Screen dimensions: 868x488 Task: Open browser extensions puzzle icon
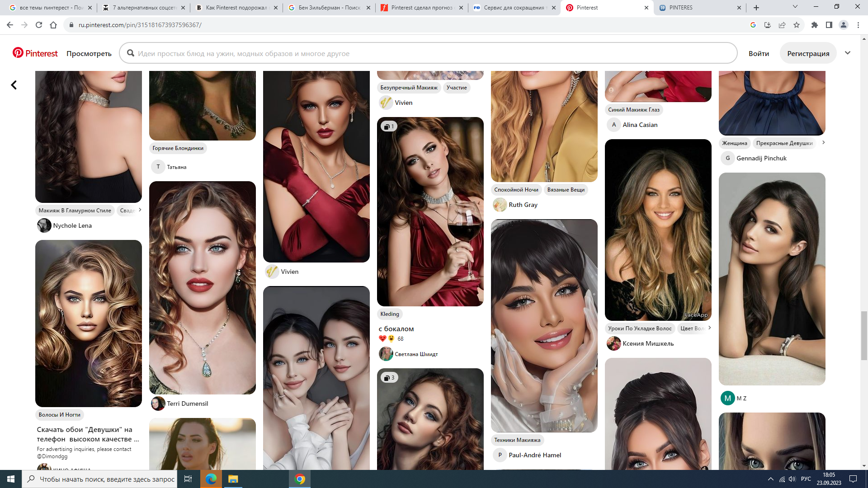pyautogui.click(x=815, y=25)
